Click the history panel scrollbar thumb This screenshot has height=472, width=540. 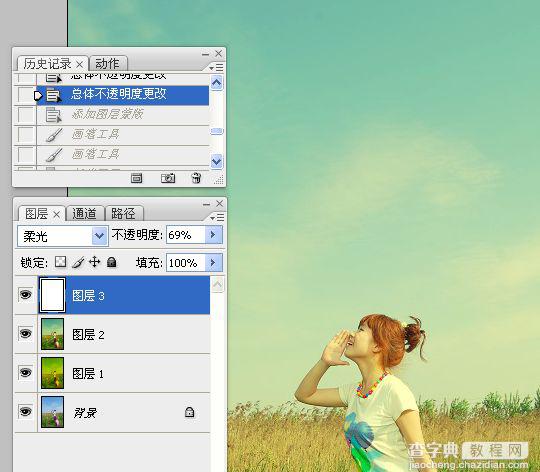[x=217, y=131]
